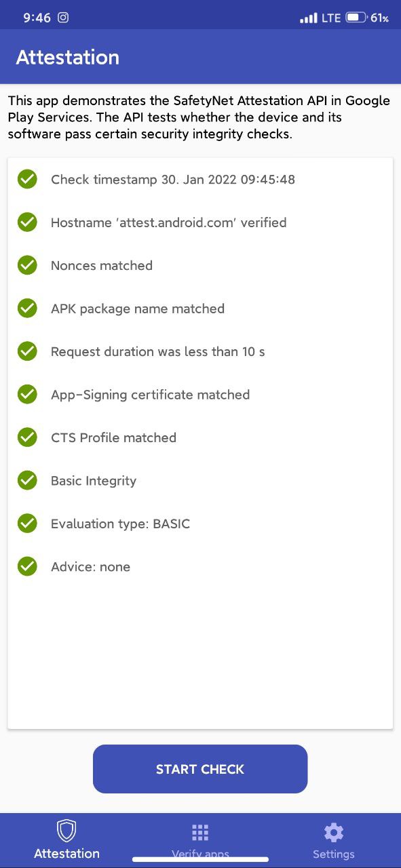Tap the screen recording indicator in status bar
Screen dimensions: 401x868
[x=64, y=18]
